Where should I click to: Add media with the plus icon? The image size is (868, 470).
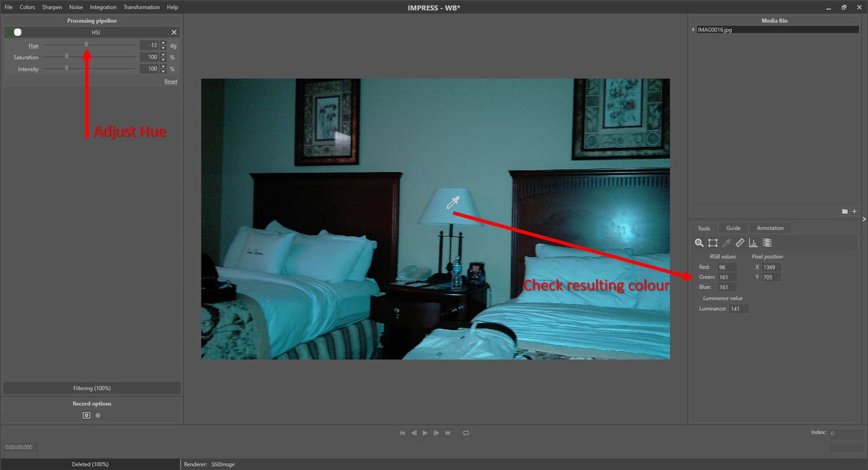[854, 212]
